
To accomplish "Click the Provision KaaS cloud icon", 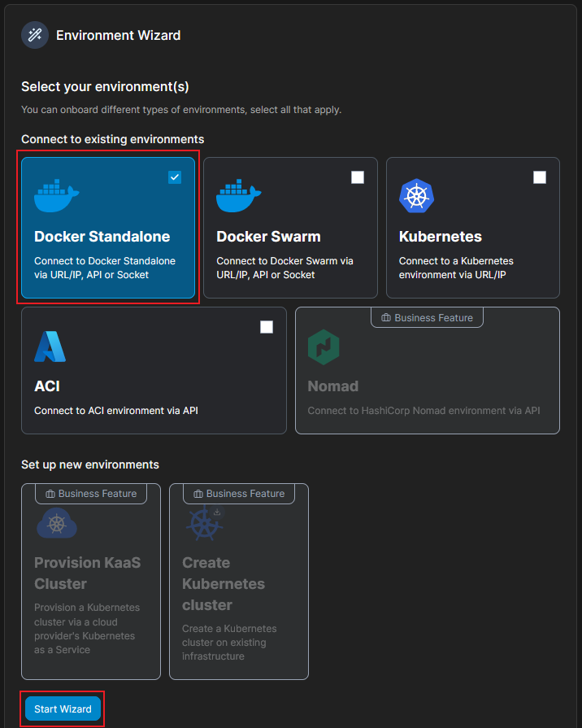I will click(57, 523).
